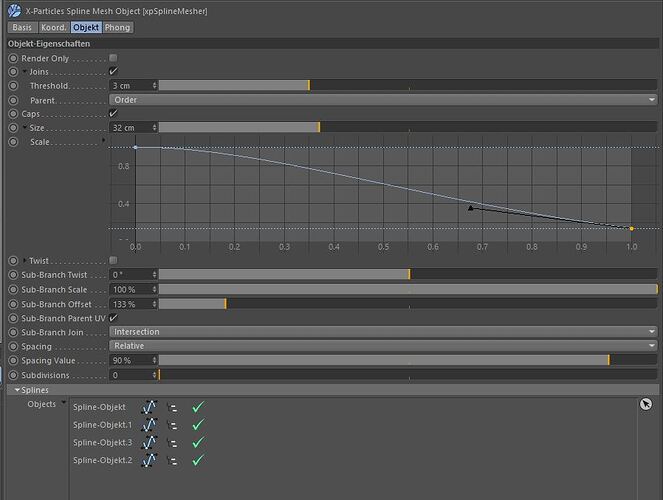Toggle the green checkmark for Spline-Objekt

198,407
